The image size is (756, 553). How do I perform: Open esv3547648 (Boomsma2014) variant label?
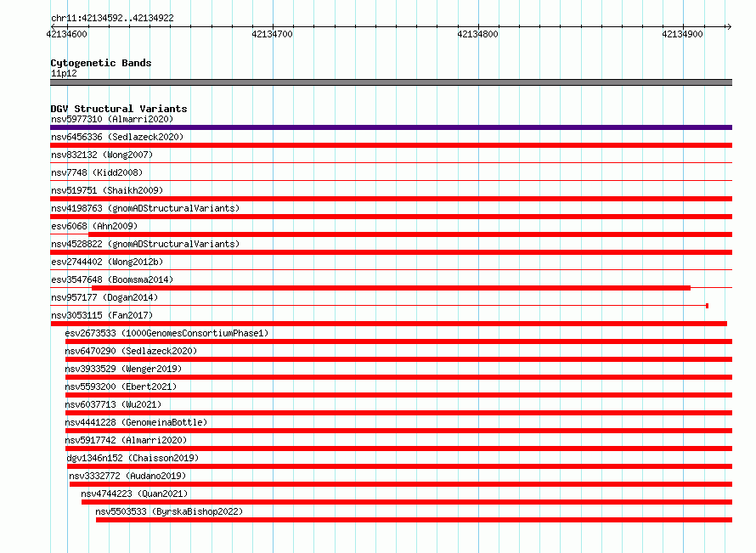point(112,279)
